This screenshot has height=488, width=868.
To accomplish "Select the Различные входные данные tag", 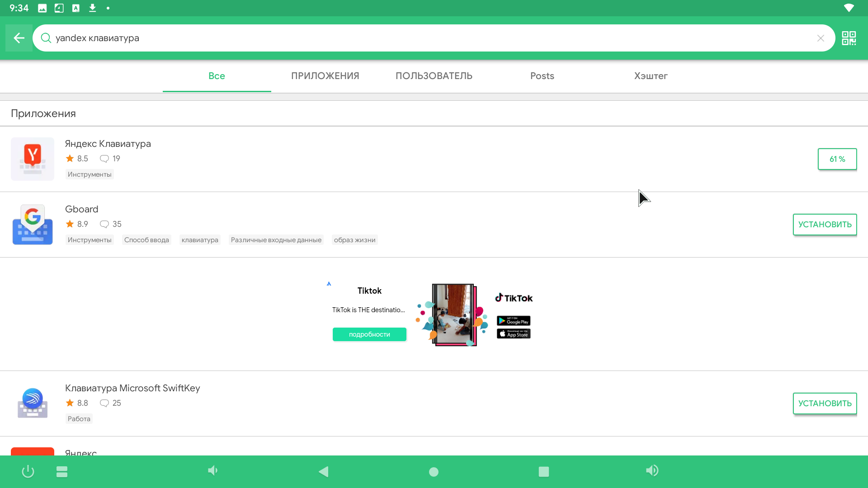I will tap(276, 240).
